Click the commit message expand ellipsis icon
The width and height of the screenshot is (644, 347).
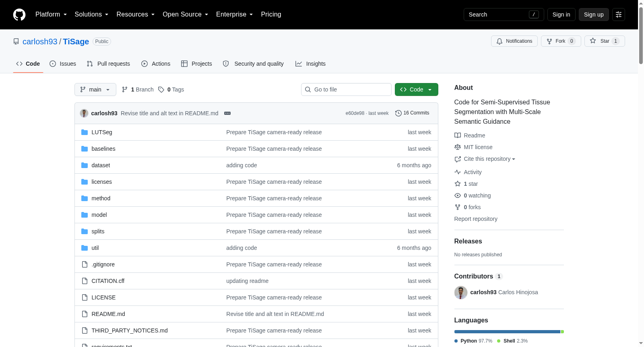(227, 113)
